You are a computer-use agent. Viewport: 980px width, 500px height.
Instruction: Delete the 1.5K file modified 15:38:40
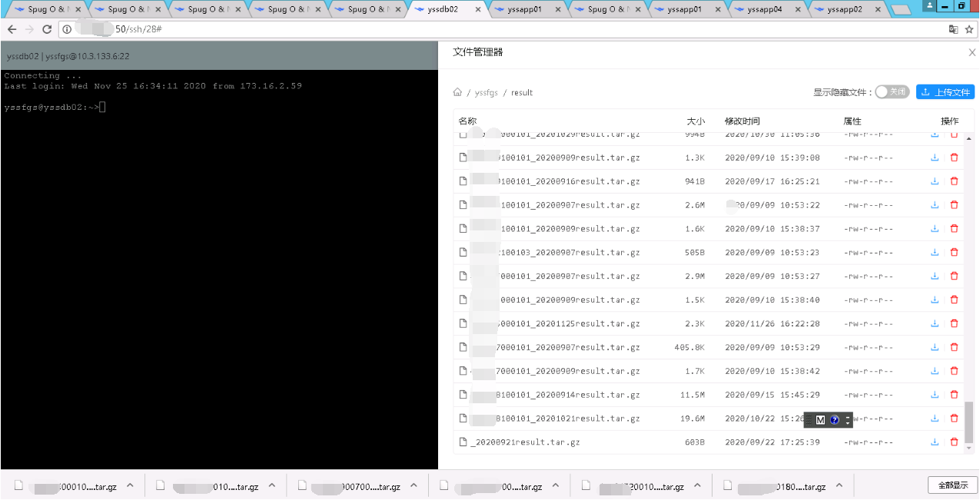954,300
